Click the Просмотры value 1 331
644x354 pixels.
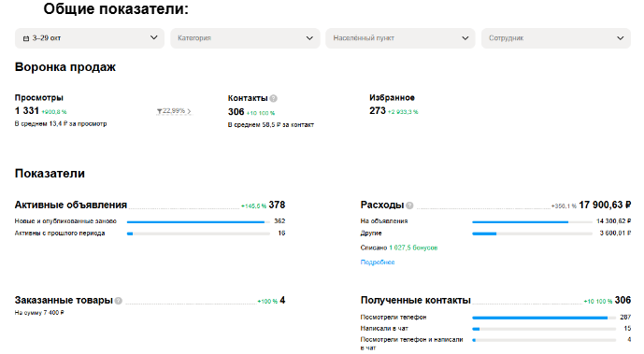(27, 111)
